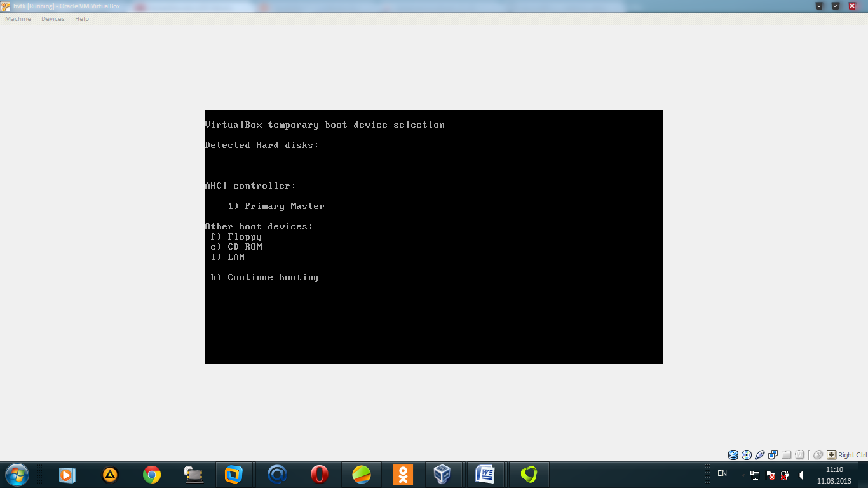This screenshot has width=868, height=488.
Task: Click 'Other boot devices:' heading
Action: [x=259, y=226]
